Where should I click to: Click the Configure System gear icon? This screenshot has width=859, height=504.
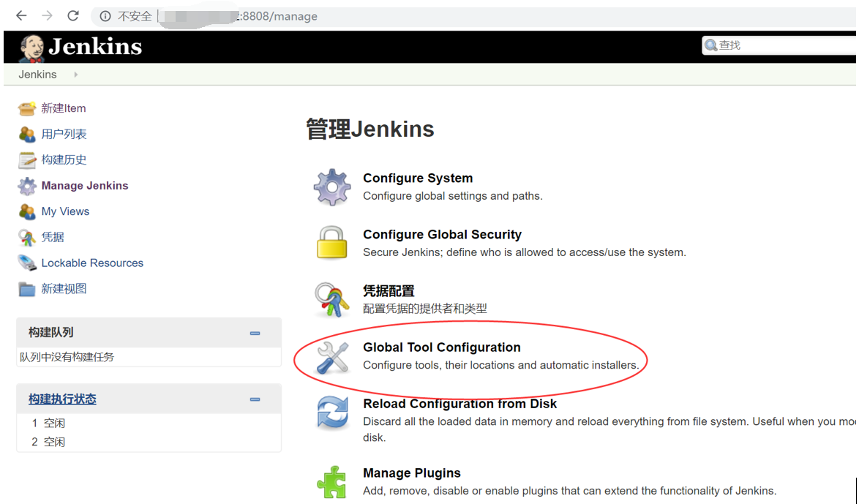pyautogui.click(x=332, y=187)
